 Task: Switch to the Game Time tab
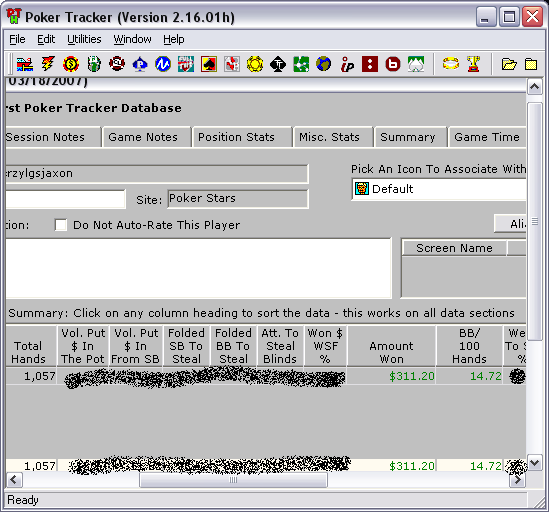(487, 137)
